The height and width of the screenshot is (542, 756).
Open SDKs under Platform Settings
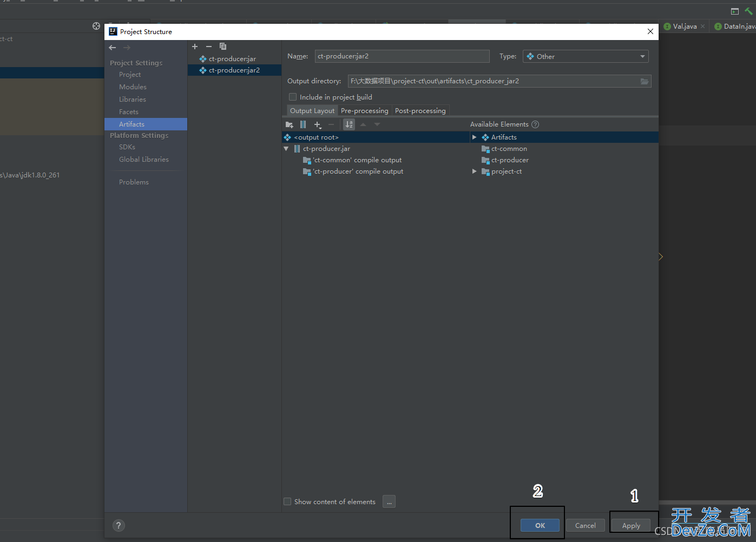[127, 147]
